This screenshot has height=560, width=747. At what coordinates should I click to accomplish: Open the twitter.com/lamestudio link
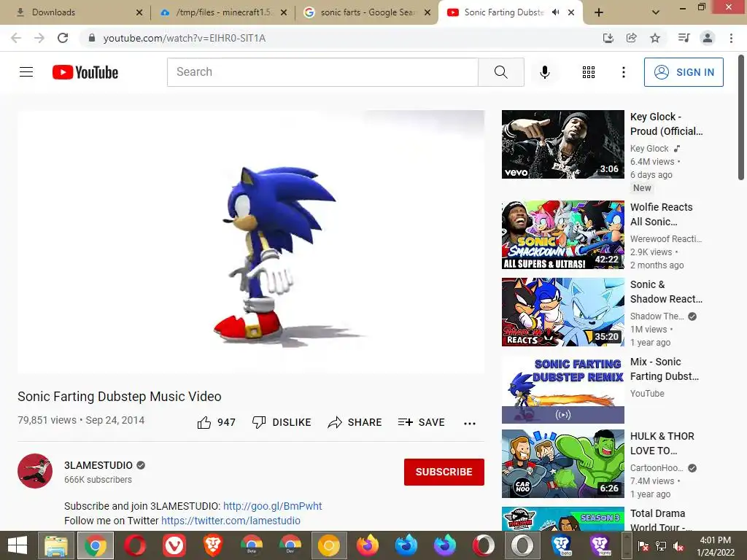point(231,521)
